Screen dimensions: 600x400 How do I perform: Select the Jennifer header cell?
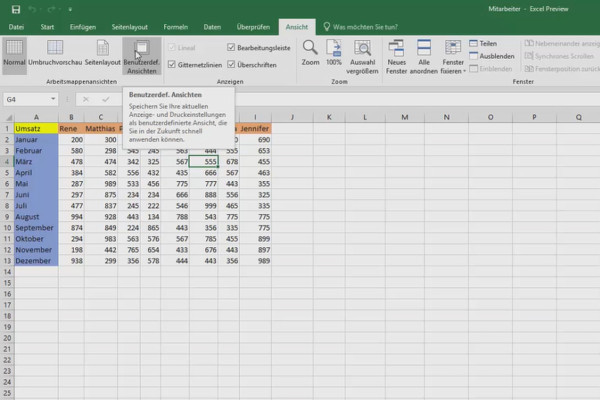255,129
